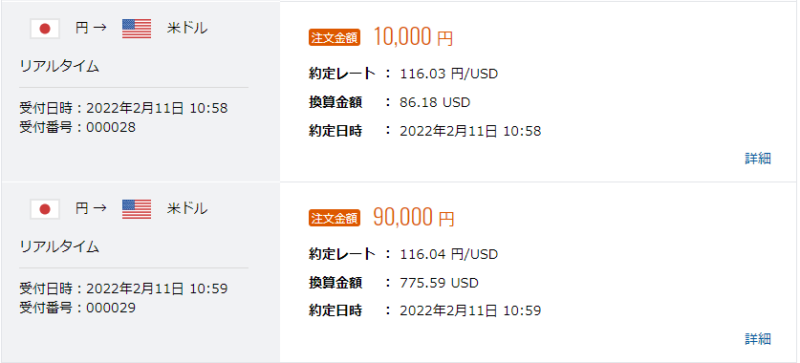The height and width of the screenshot is (363, 800).
Task: Click the 116.03 円/USD rate value
Action: [x=448, y=74]
